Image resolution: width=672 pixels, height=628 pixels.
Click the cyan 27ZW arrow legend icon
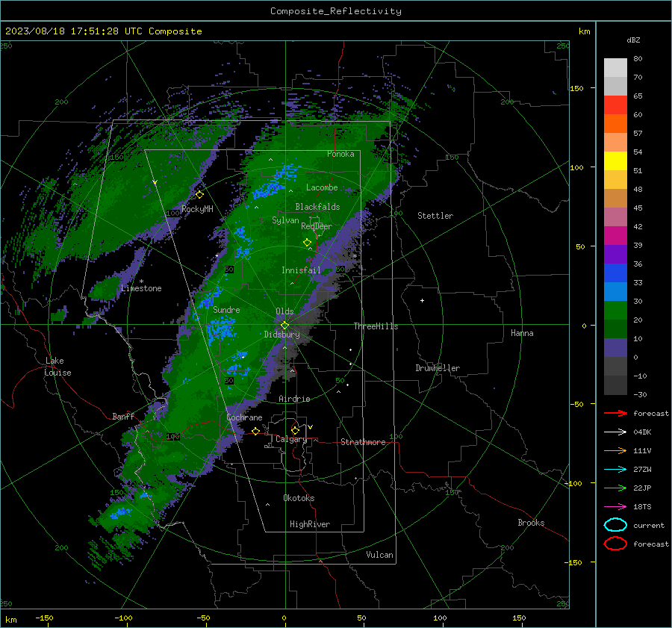[615, 470]
